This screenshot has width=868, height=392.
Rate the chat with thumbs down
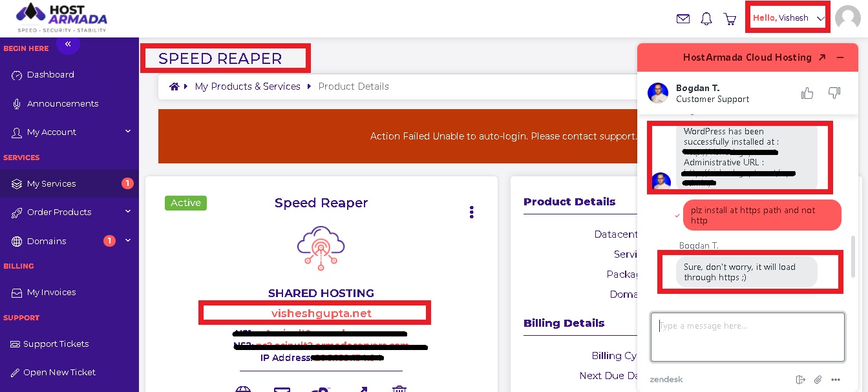[x=834, y=93]
